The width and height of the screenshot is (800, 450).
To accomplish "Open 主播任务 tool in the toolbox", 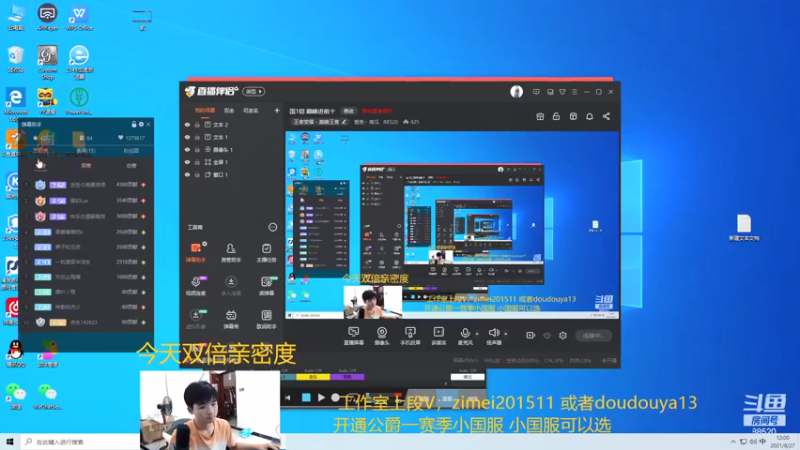I will click(x=266, y=252).
